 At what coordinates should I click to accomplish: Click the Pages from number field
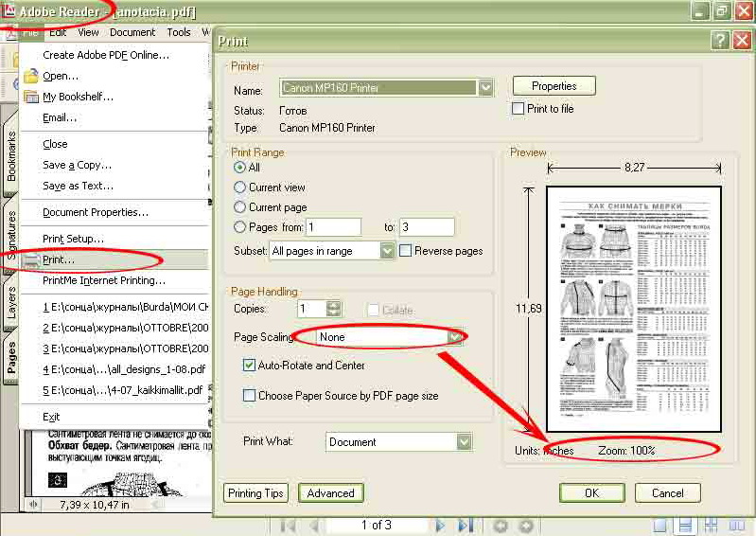(x=333, y=226)
